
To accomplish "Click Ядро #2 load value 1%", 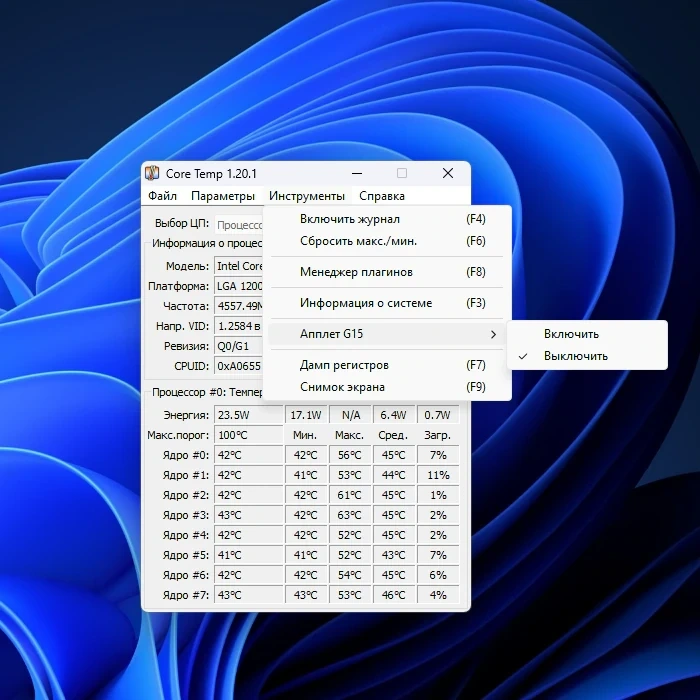I will [438, 496].
